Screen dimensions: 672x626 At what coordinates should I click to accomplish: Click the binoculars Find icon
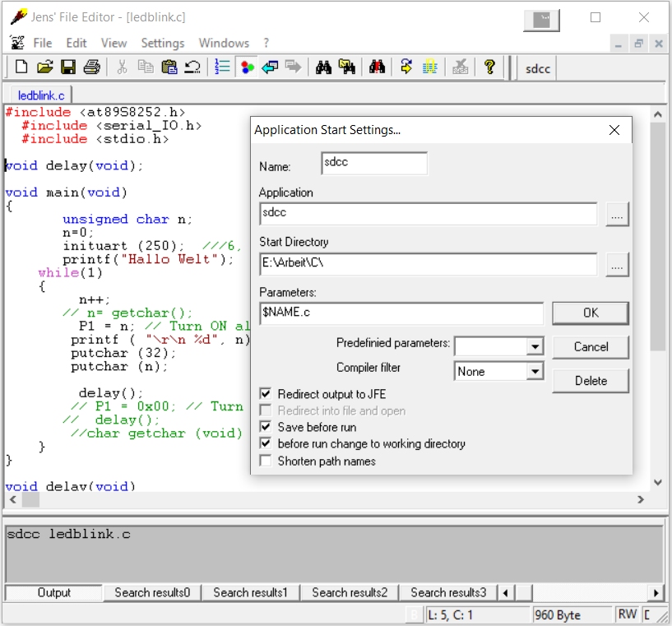point(323,67)
